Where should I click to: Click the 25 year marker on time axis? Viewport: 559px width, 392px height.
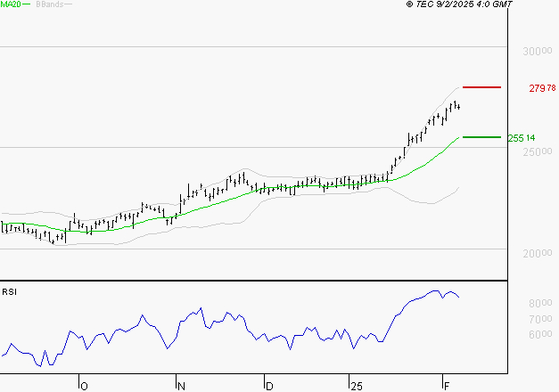356,387
